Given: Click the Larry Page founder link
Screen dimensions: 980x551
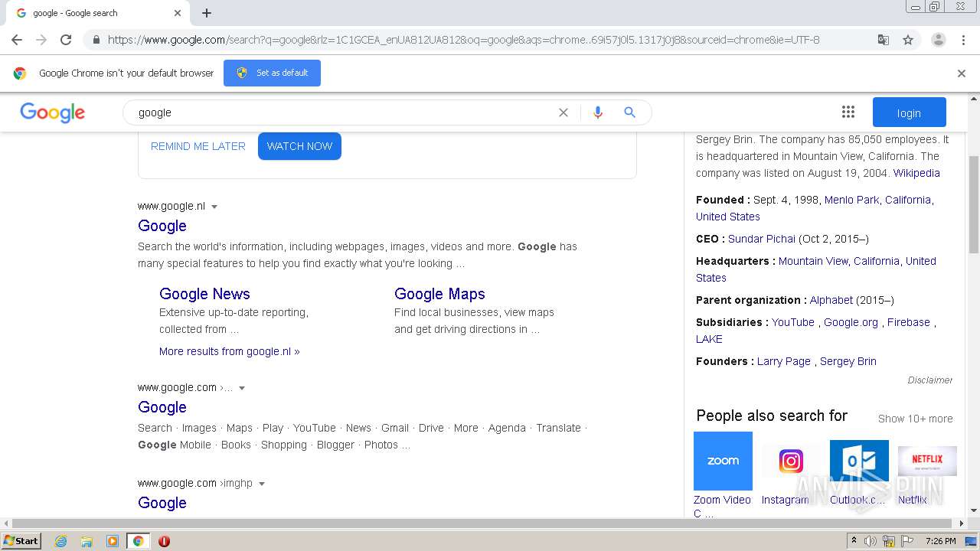Looking at the screenshot, I should pos(784,361).
